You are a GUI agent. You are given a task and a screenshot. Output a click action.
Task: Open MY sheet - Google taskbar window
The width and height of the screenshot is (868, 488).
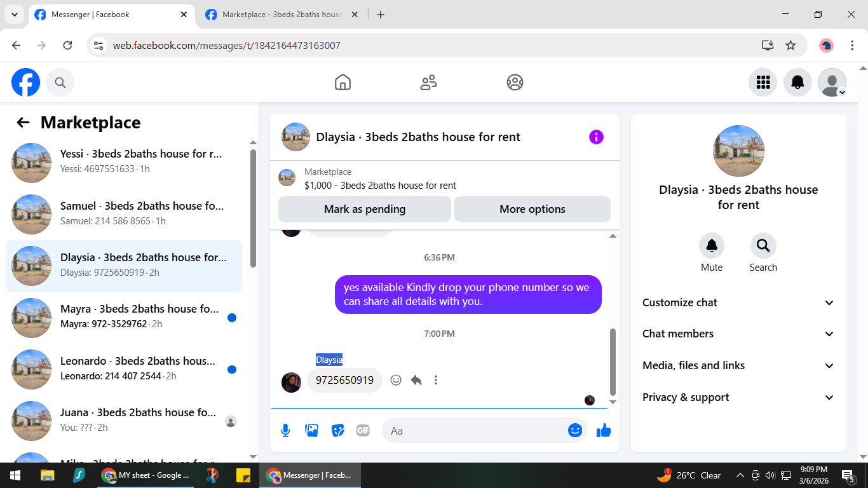click(146, 475)
